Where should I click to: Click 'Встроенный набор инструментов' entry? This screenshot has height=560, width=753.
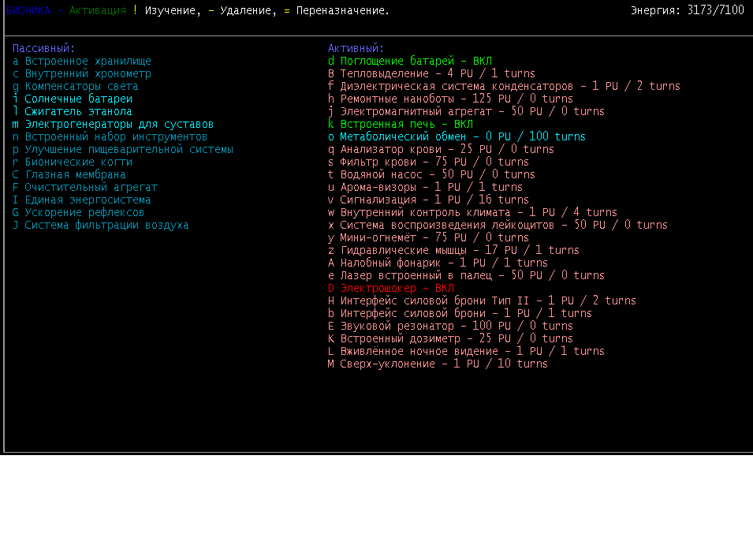(x=110, y=137)
